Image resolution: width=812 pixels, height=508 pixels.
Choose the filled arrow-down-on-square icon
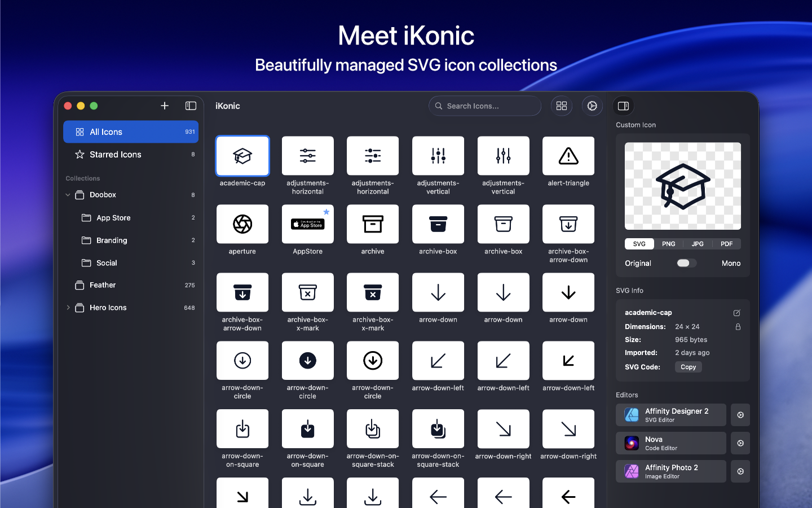[x=308, y=429]
